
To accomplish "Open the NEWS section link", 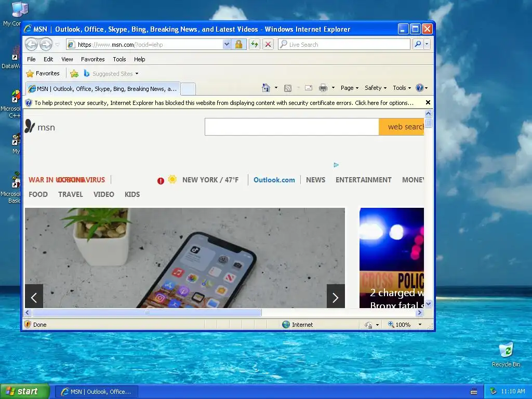I will 315,180.
